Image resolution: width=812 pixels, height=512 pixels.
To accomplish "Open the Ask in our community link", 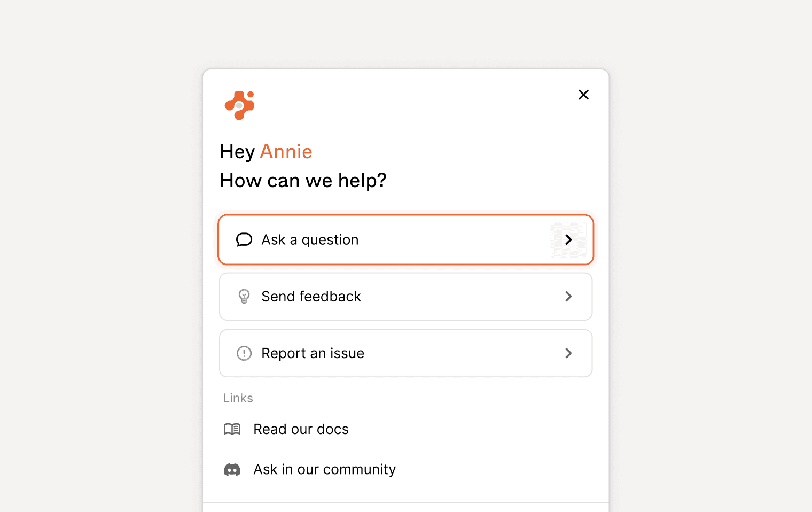I will pos(324,469).
